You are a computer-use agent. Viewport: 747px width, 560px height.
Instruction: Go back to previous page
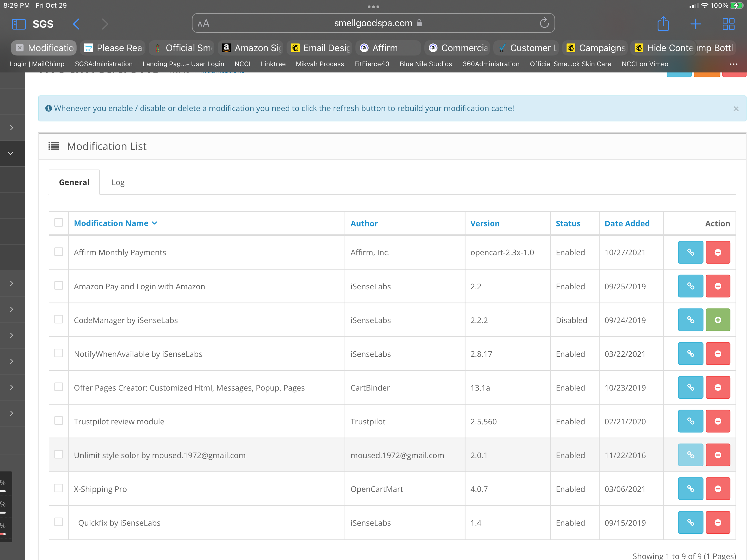pos(76,24)
